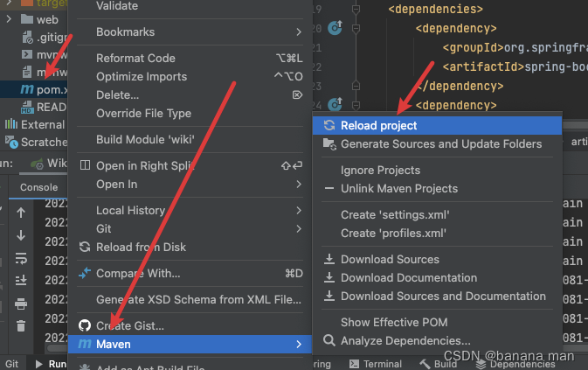Select Reload from Disk
This screenshot has height=370, width=588.
click(190, 247)
